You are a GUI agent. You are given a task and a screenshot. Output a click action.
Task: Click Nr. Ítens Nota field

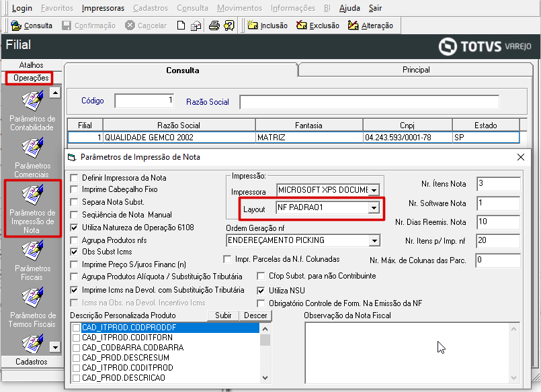pos(498,184)
